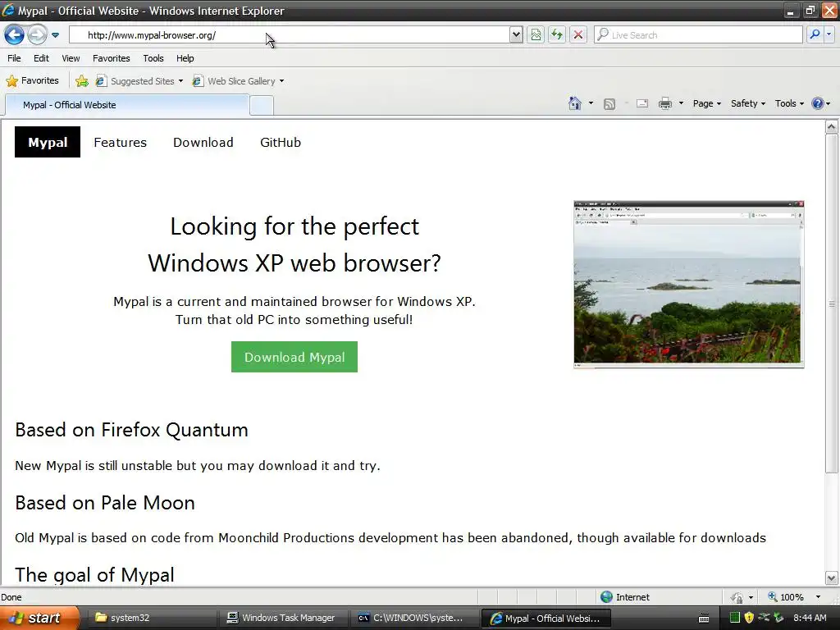Open Suggested Sites dropdown

139,81
